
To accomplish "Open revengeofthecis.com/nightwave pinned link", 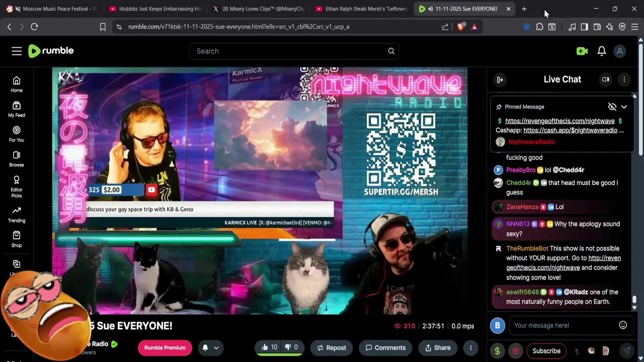I will [560, 121].
